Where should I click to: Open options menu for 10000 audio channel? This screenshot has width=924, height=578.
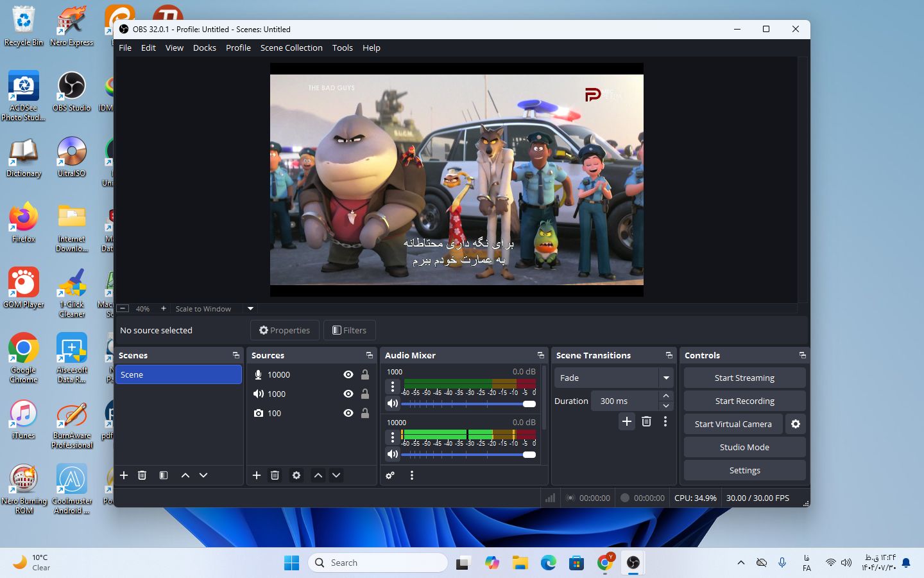(393, 437)
